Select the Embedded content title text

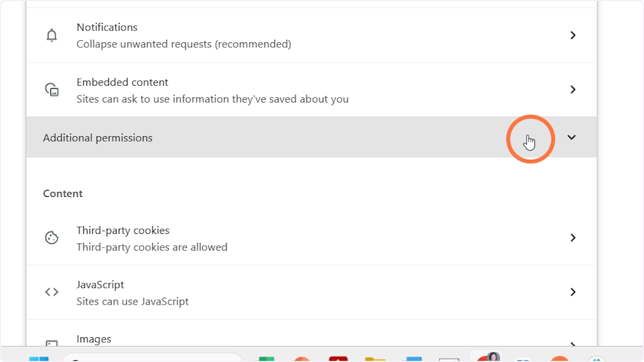tap(122, 83)
